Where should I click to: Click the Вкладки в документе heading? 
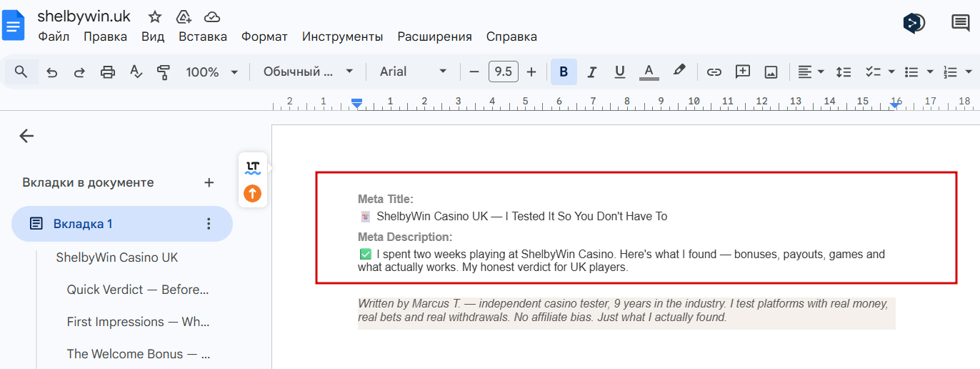coord(88,182)
